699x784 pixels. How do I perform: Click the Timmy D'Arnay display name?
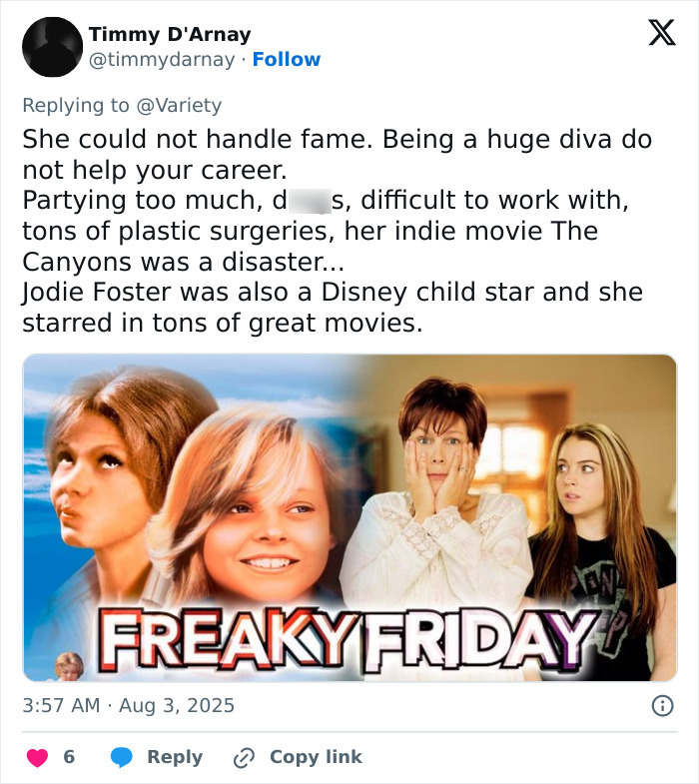point(169,35)
